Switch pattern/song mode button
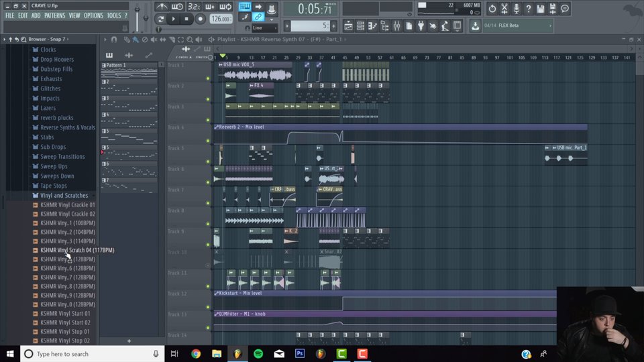 (160, 19)
